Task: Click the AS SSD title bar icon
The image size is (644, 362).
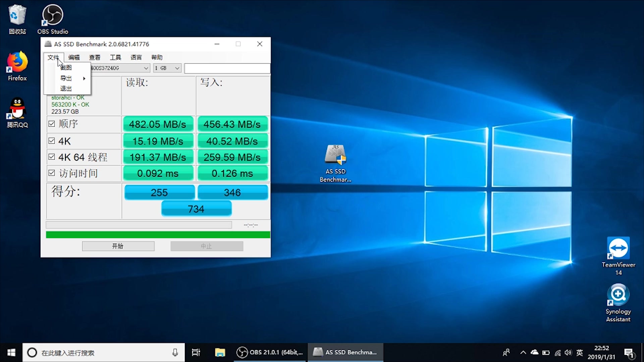Action: click(x=48, y=44)
